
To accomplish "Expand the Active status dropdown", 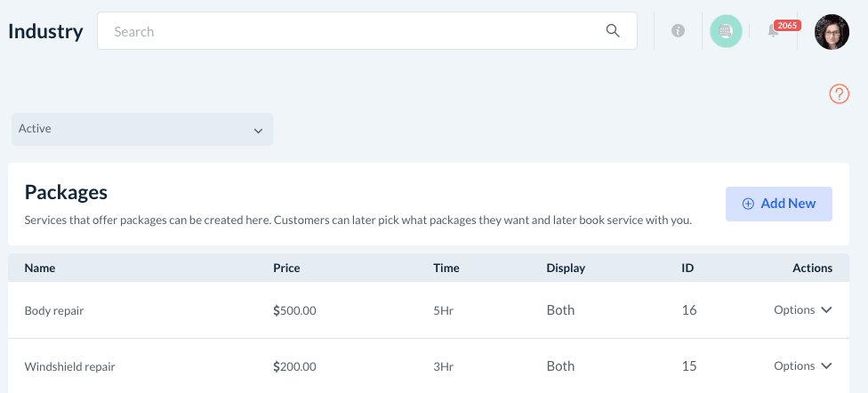I will (x=142, y=129).
